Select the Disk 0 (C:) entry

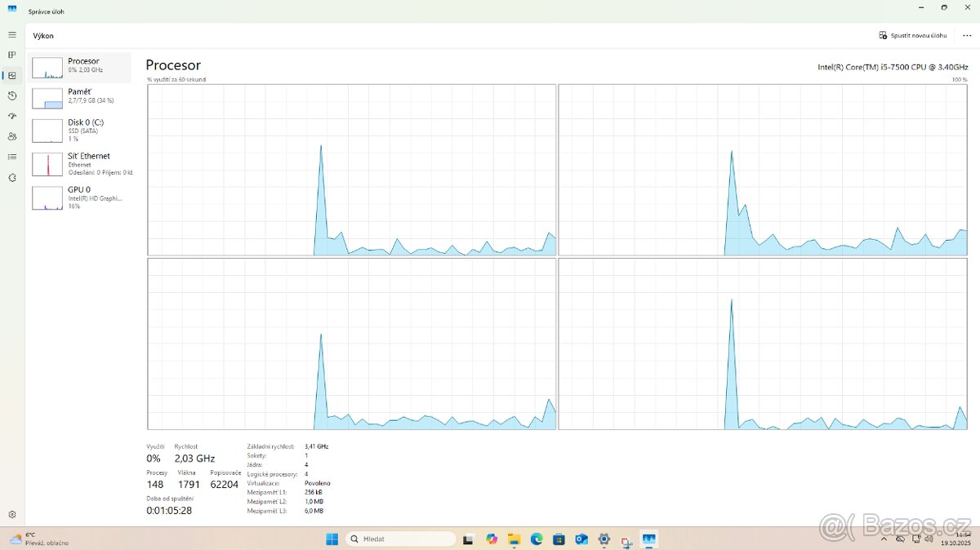point(79,129)
